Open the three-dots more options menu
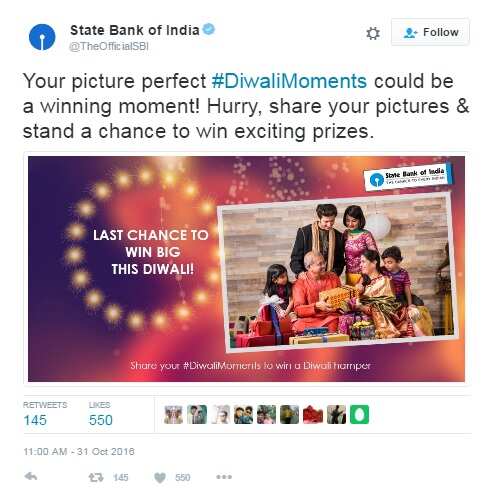 (x=224, y=477)
